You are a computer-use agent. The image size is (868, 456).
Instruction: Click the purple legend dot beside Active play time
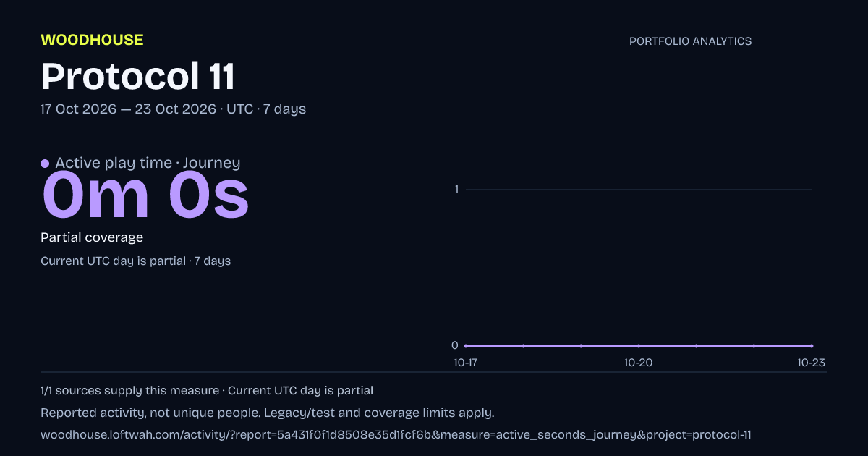(45, 164)
